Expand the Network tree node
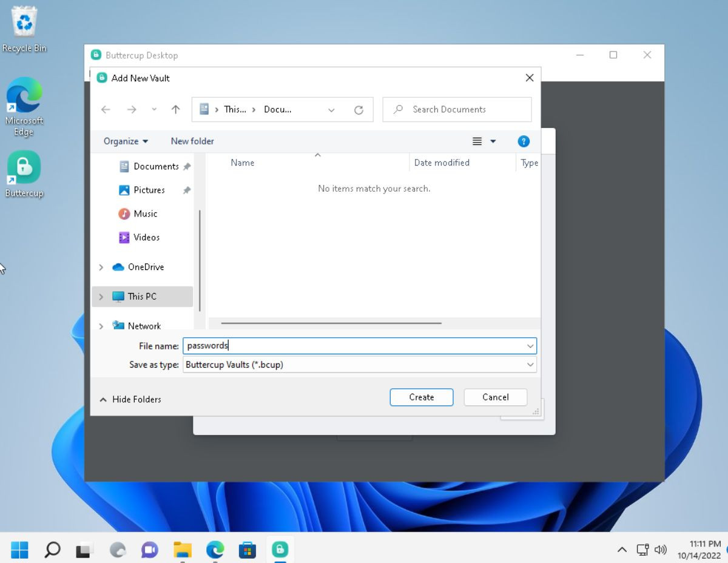This screenshot has height=563, width=728. point(101,326)
